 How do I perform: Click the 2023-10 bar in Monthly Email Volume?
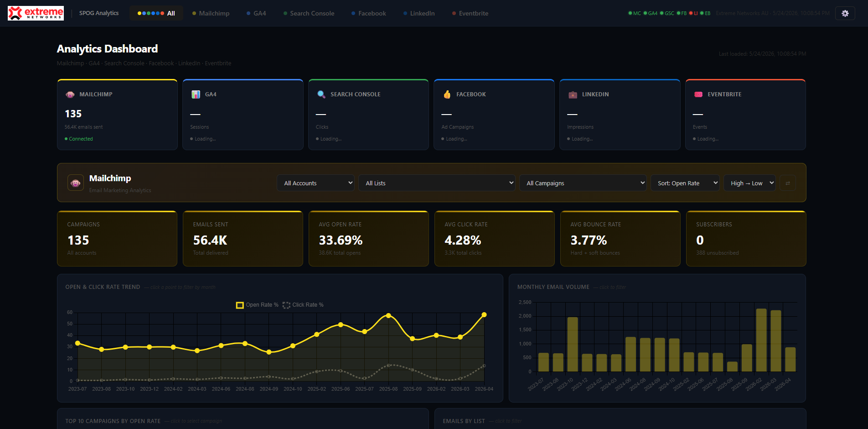pos(573,344)
